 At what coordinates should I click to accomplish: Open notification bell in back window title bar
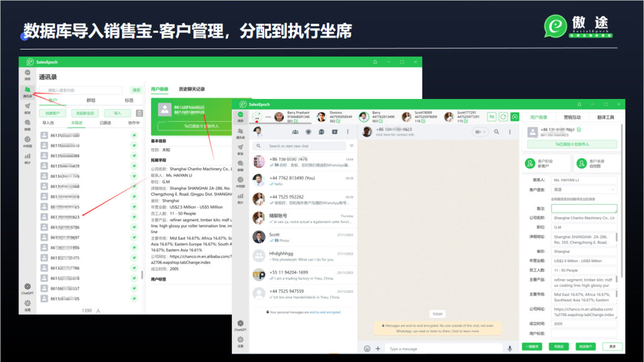(x=375, y=62)
